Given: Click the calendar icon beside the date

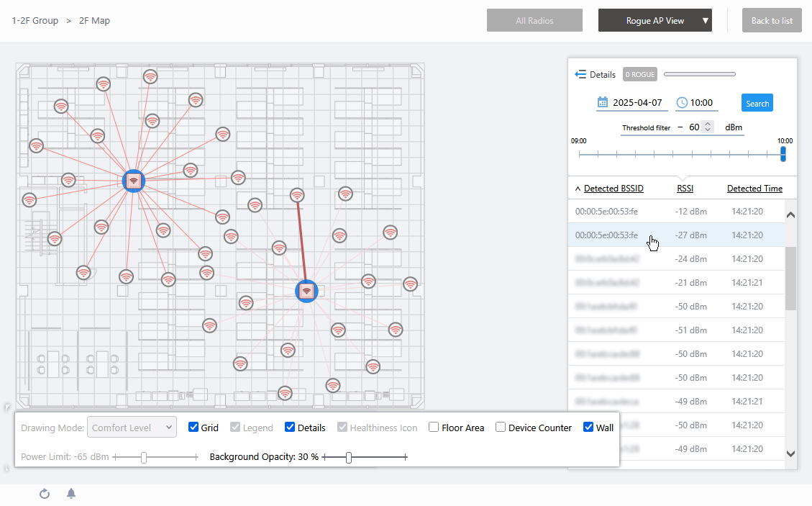Looking at the screenshot, I should point(603,103).
